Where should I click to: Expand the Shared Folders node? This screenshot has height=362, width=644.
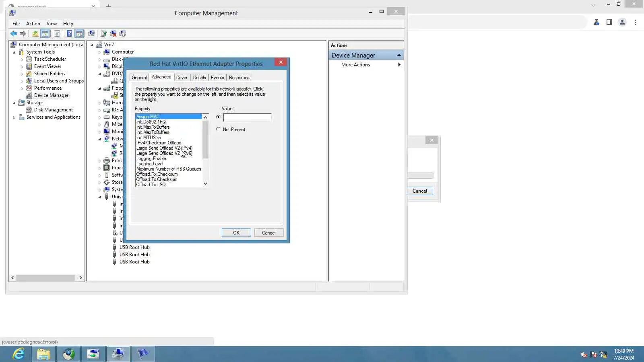(x=22, y=74)
